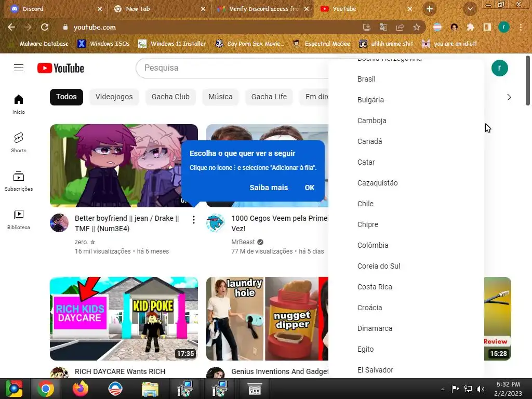Open Windows 11 Installer bookmark

pos(172,44)
